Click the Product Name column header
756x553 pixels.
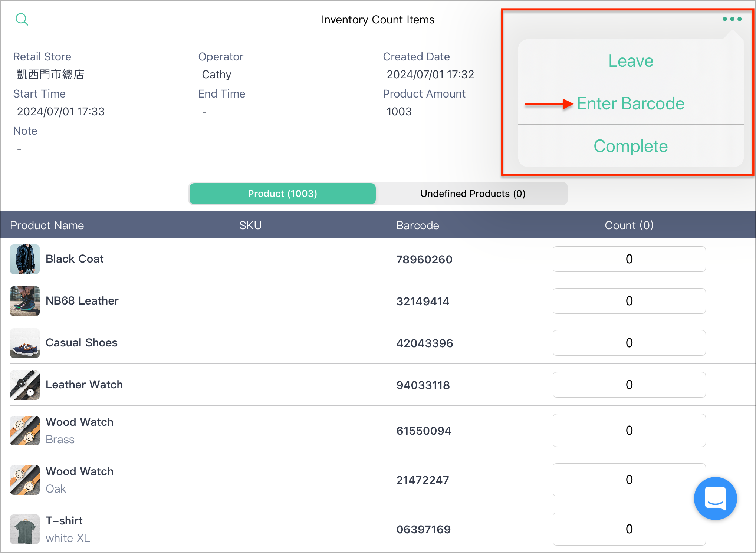click(47, 225)
